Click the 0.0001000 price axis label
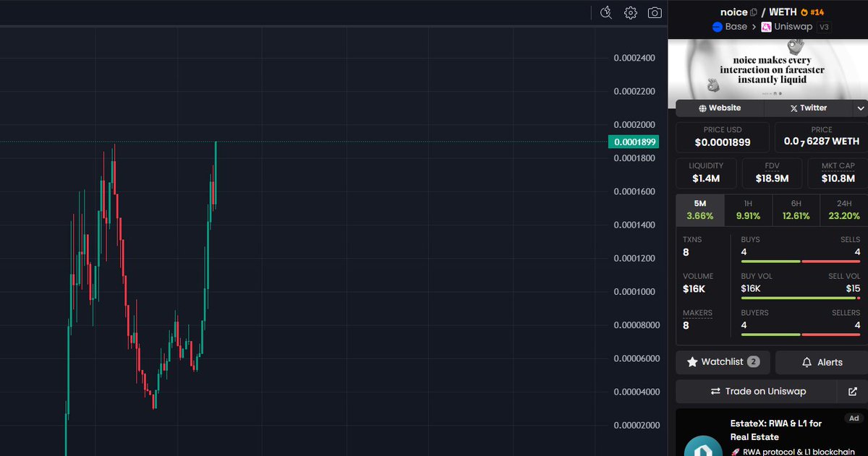Image resolution: width=868 pixels, height=456 pixels. [x=634, y=292]
